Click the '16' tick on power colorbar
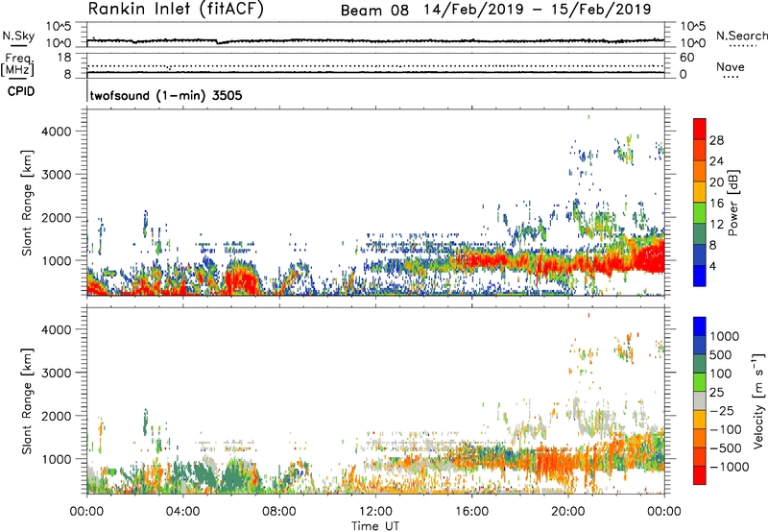The image size is (768, 532). 716,204
